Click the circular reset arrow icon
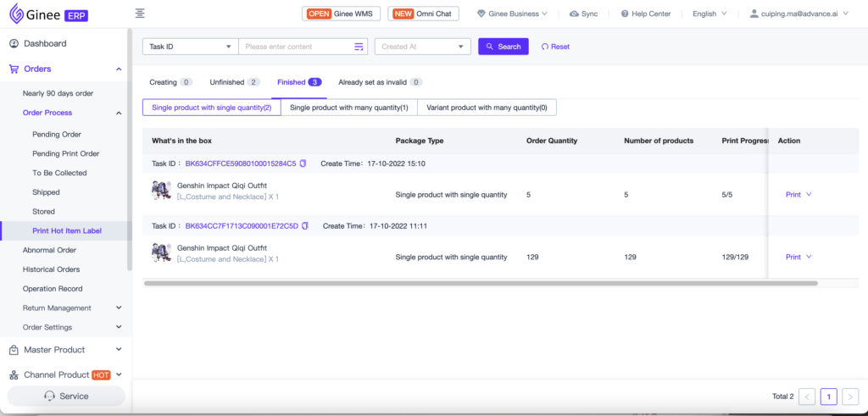868x416 pixels. (x=545, y=47)
